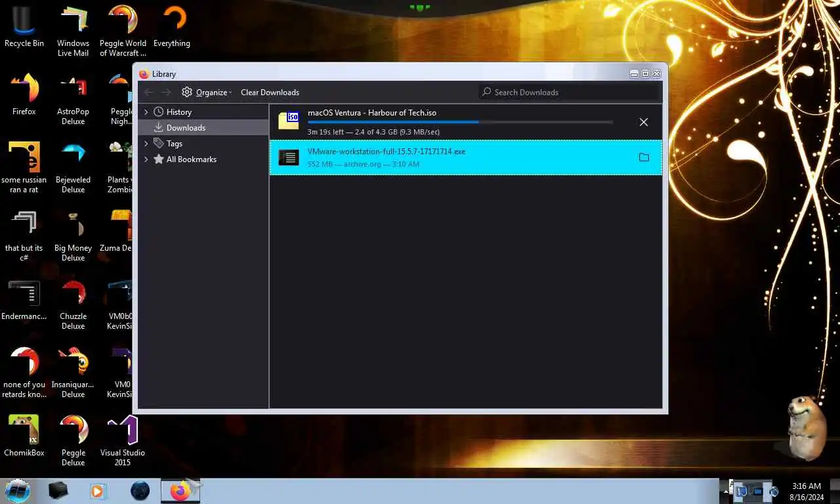Select the Firefox desktop shortcut
The width and height of the screenshot is (840, 504).
coord(24,96)
